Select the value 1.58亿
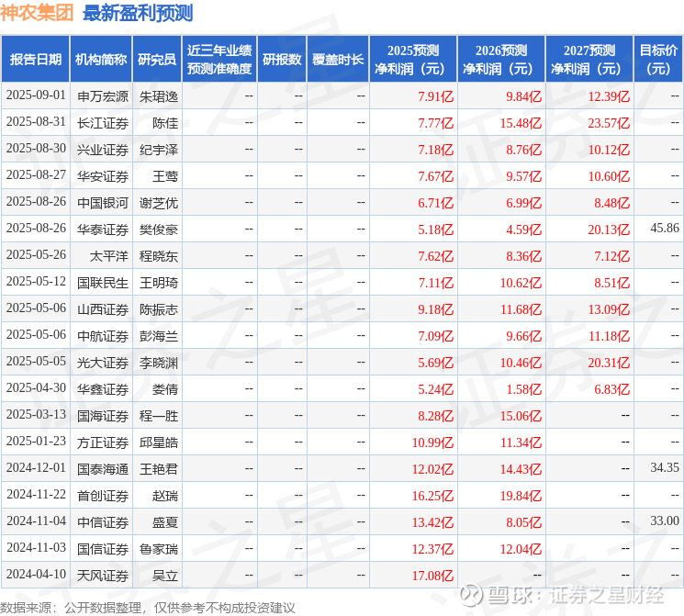The height and width of the screenshot is (616, 684). tap(524, 389)
